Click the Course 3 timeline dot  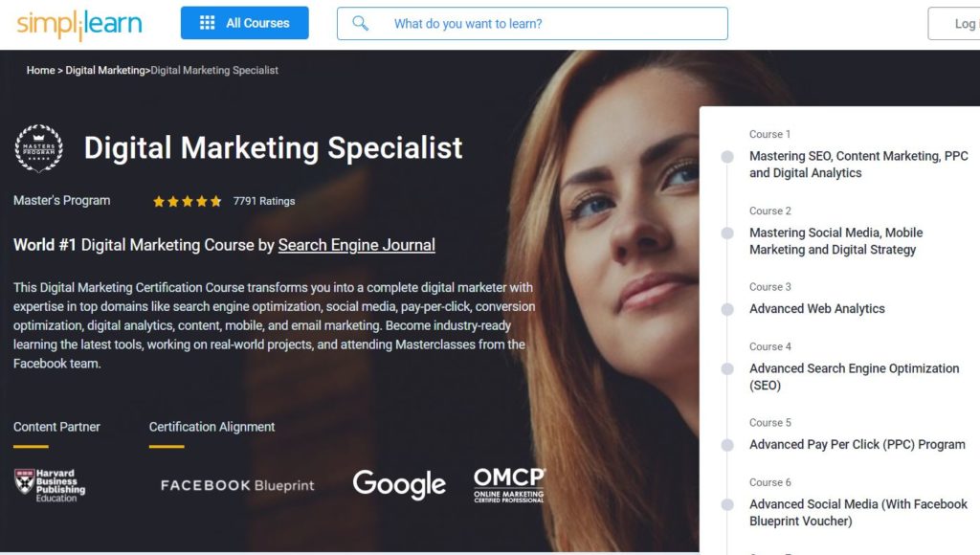tap(727, 309)
